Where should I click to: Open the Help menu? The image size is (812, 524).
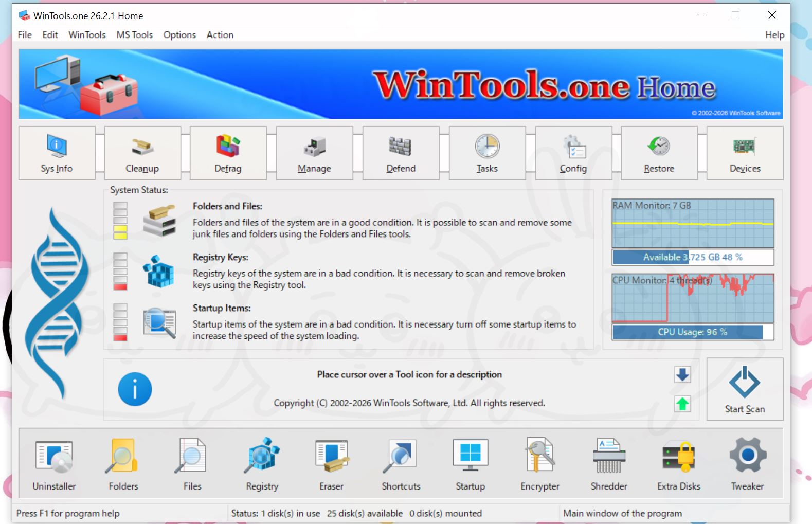pyautogui.click(x=774, y=34)
